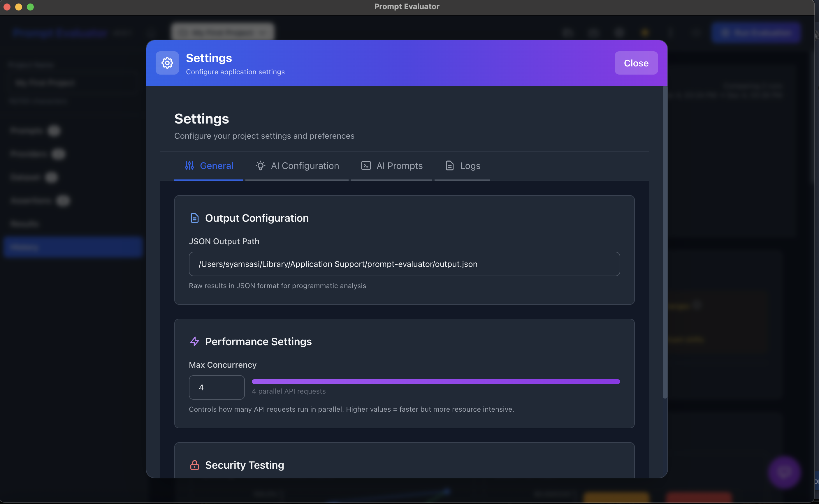Switch to the AI Prompts tab
This screenshot has height=504, width=819.
(x=399, y=166)
